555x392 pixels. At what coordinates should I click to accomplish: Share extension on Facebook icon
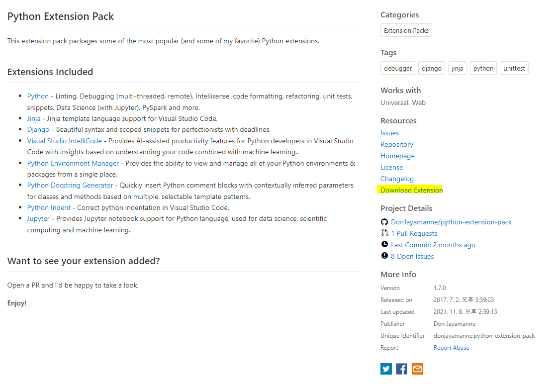pyautogui.click(x=402, y=369)
